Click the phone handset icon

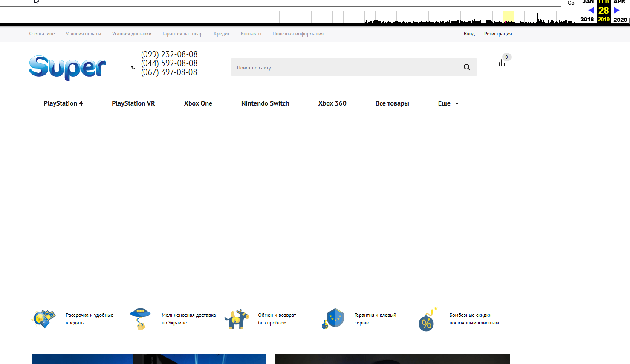[x=133, y=67]
